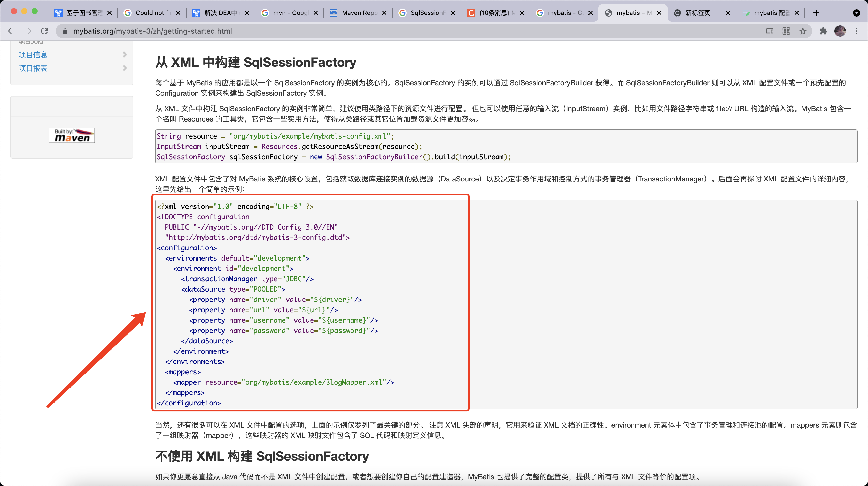Screen dimensions: 868x486
Task: Click the QR code grid icon
Action: [x=786, y=31]
